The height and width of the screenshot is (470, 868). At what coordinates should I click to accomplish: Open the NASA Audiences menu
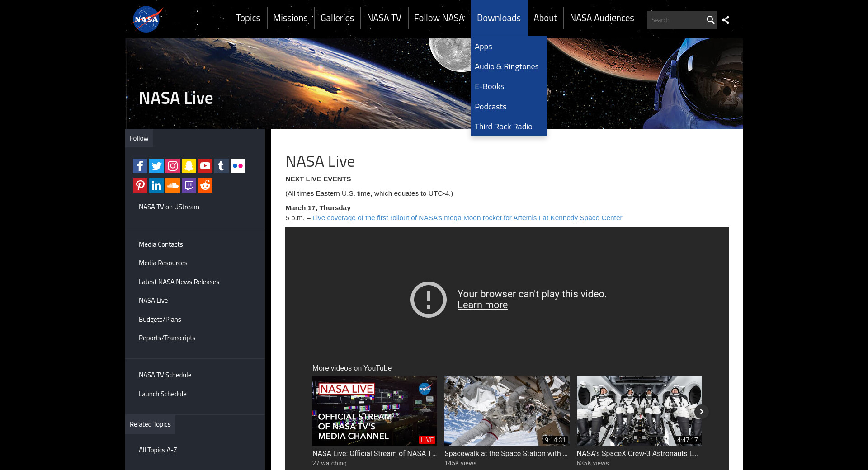coord(602,18)
